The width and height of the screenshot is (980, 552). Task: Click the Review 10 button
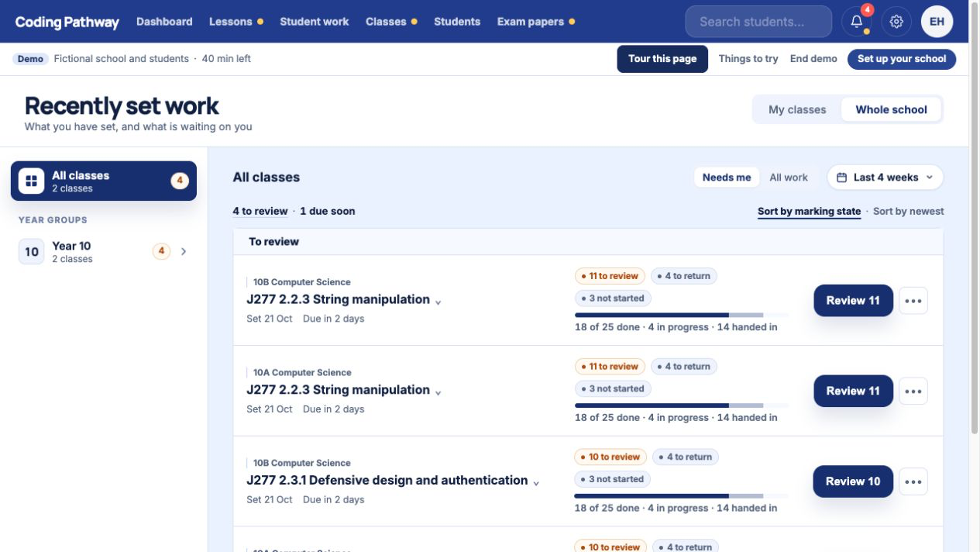click(852, 481)
